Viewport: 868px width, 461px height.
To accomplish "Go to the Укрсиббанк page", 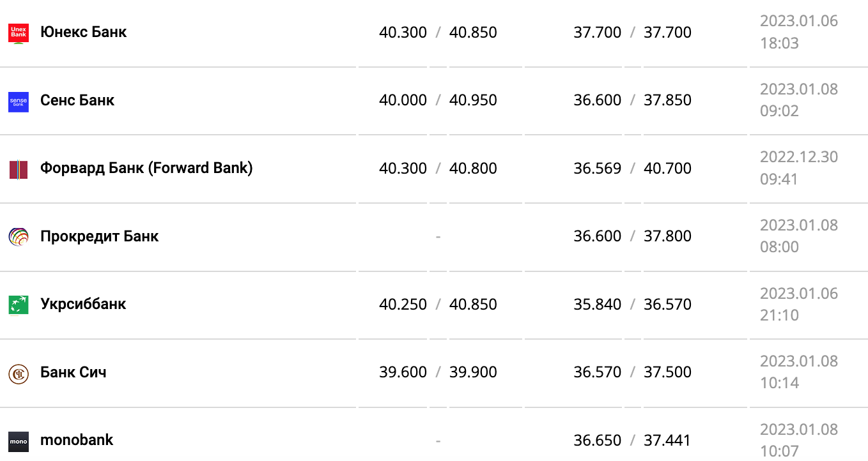I will [x=83, y=304].
